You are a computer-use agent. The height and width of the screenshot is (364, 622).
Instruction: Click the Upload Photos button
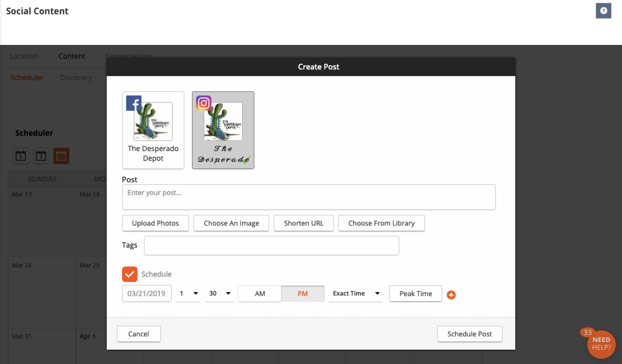(155, 223)
